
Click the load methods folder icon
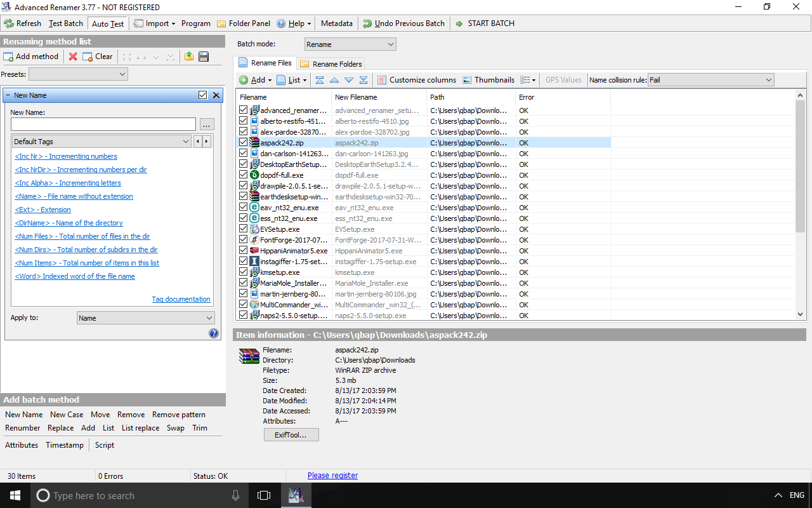click(x=189, y=57)
